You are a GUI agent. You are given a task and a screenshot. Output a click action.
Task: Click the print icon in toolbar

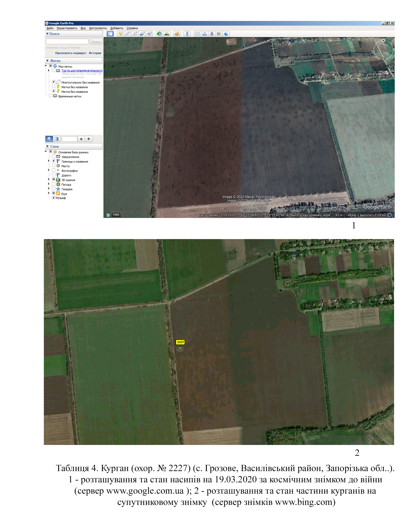click(x=205, y=34)
